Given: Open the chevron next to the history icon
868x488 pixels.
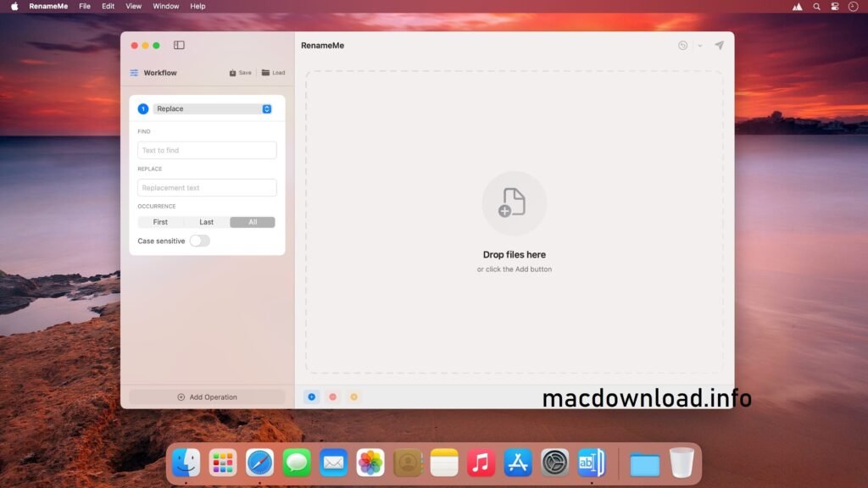Looking at the screenshot, I should [698, 45].
